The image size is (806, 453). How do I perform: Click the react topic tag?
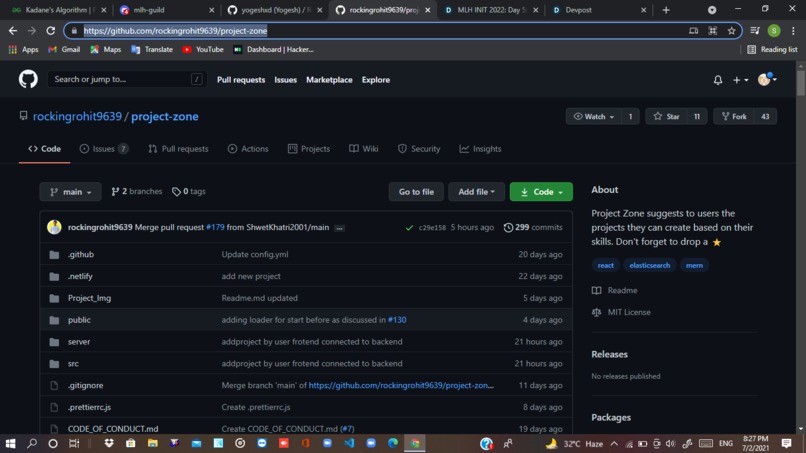(606, 265)
